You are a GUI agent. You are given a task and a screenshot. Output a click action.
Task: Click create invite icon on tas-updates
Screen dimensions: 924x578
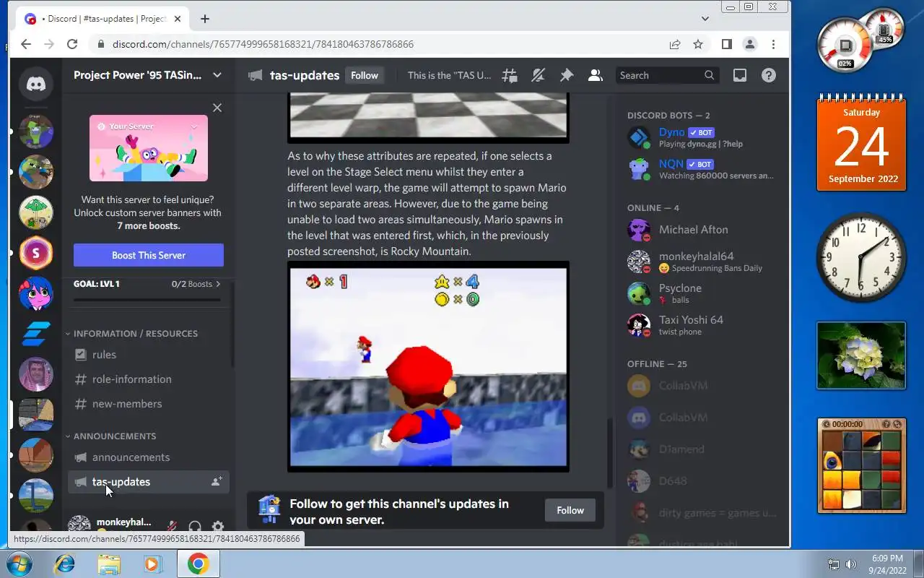click(x=216, y=481)
